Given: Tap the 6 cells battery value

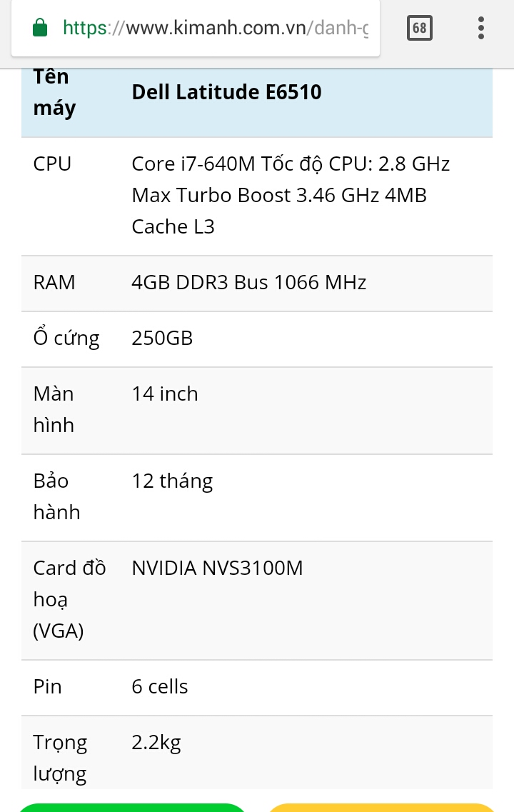Looking at the screenshot, I should pyautogui.click(x=160, y=687).
